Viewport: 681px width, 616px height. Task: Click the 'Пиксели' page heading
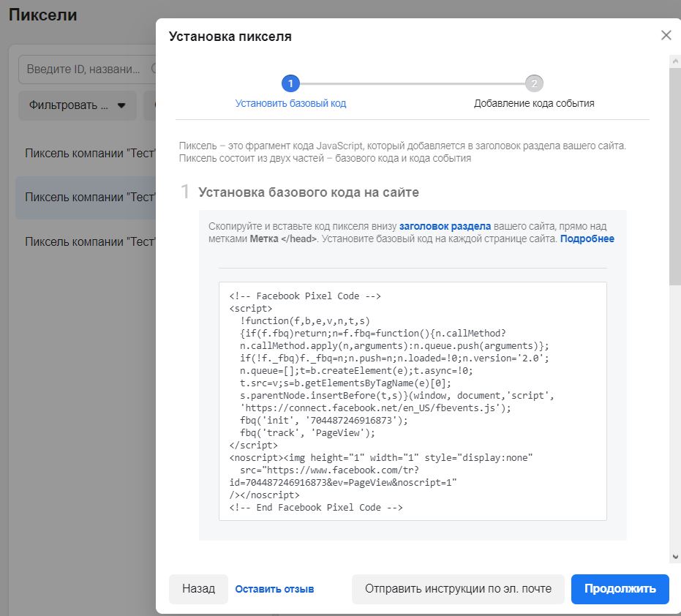pos(42,15)
